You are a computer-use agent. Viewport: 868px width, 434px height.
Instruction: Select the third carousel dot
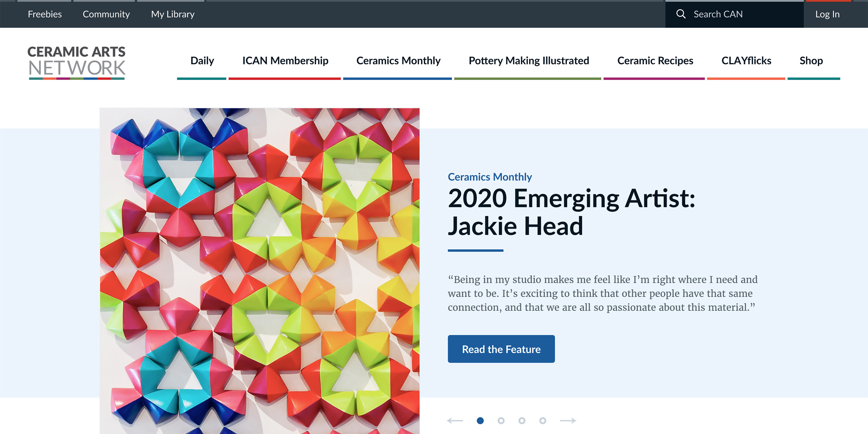pos(522,421)
